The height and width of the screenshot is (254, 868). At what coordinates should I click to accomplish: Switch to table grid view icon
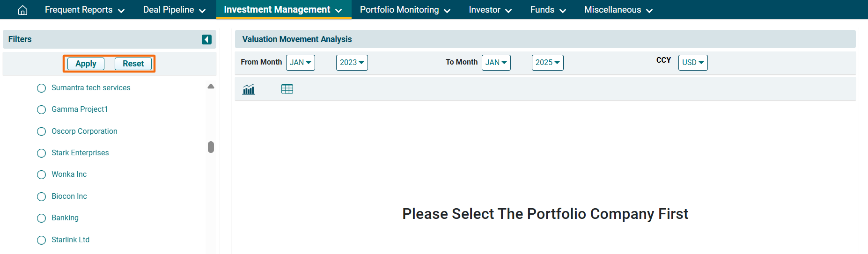point(287,89)
